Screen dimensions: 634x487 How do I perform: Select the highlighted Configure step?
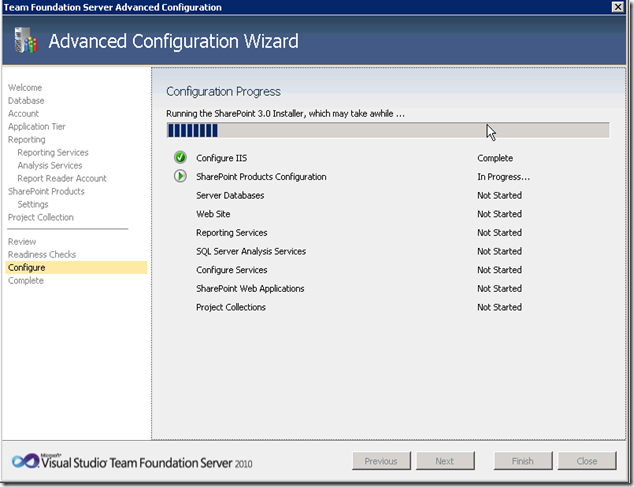pyautogui.click(x=76, y=267)
